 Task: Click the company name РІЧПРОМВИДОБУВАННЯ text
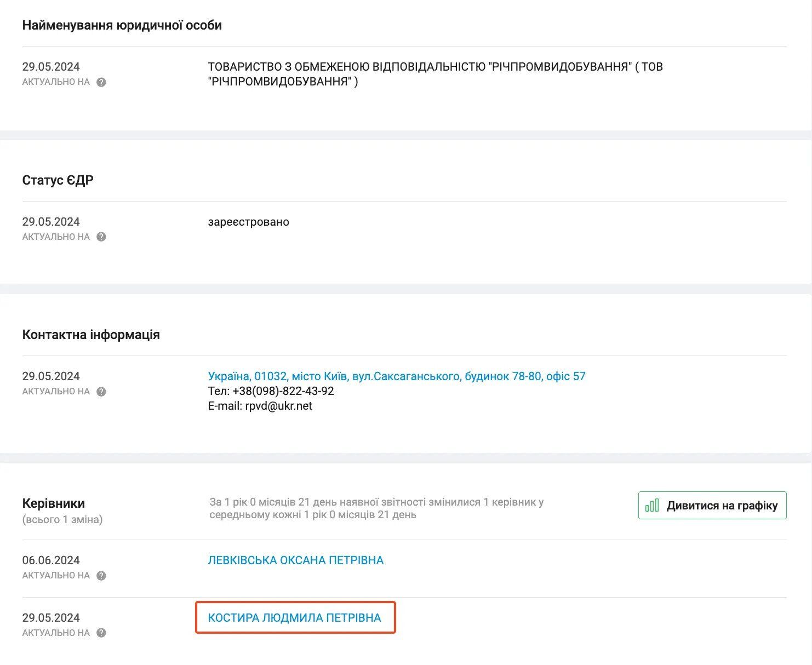(x=436, y=74)
